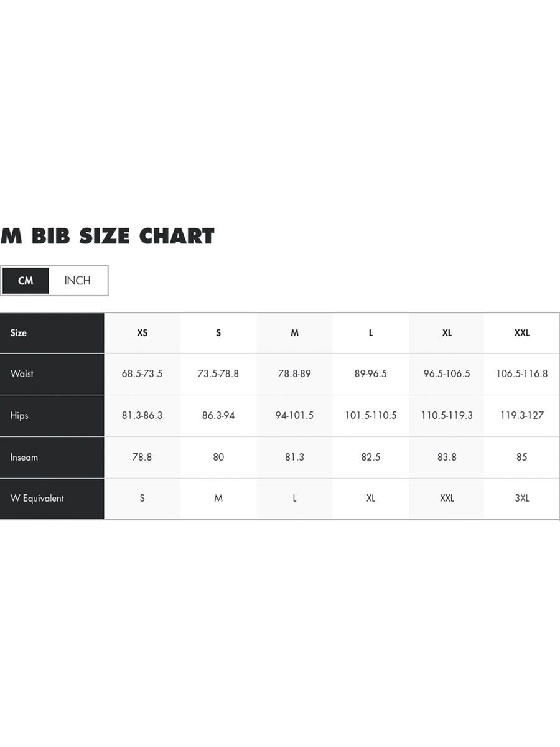Click the Size header cell
The width and height of the screenshot is (560, 747).
tap(19, 333)
